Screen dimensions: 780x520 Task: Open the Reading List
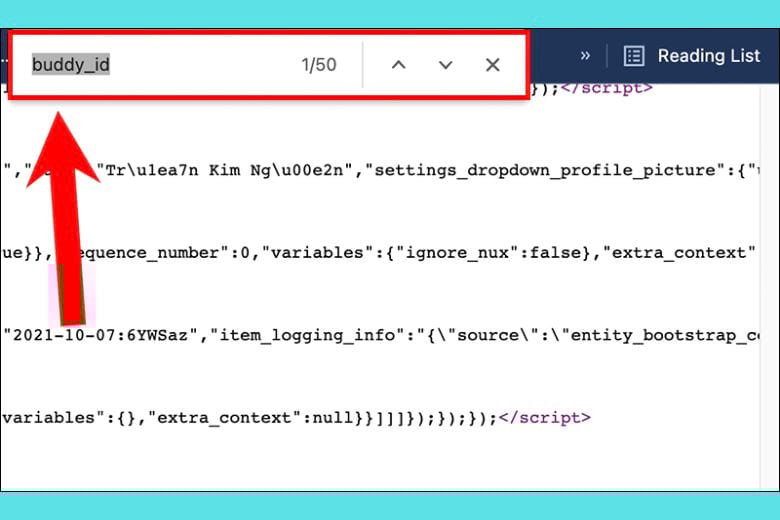pyautogui.click(x=692, y=56)
